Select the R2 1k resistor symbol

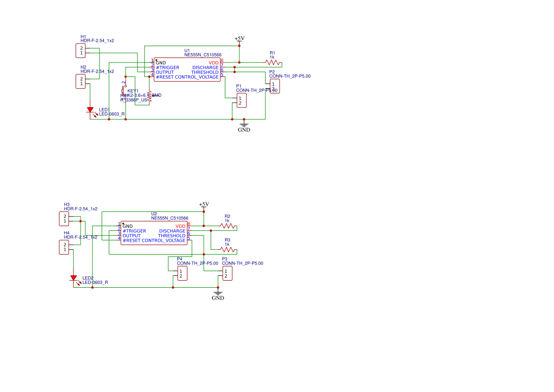(227, 226)
